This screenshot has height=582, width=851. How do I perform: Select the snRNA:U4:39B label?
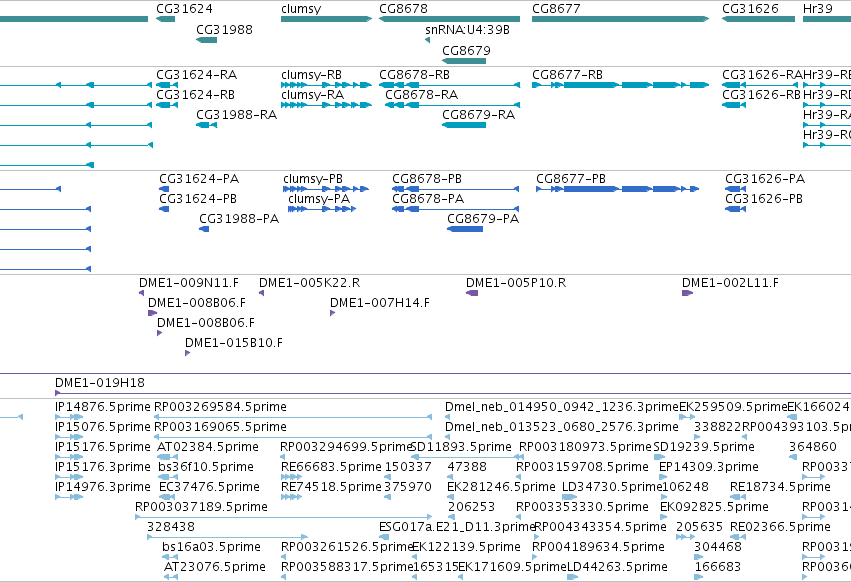coord(467,30)
